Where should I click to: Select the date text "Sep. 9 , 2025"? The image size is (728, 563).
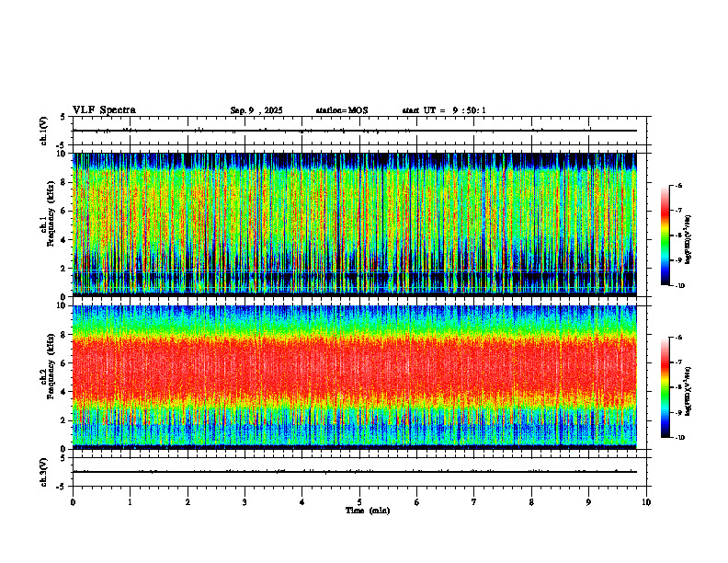[x=256, y=110]
